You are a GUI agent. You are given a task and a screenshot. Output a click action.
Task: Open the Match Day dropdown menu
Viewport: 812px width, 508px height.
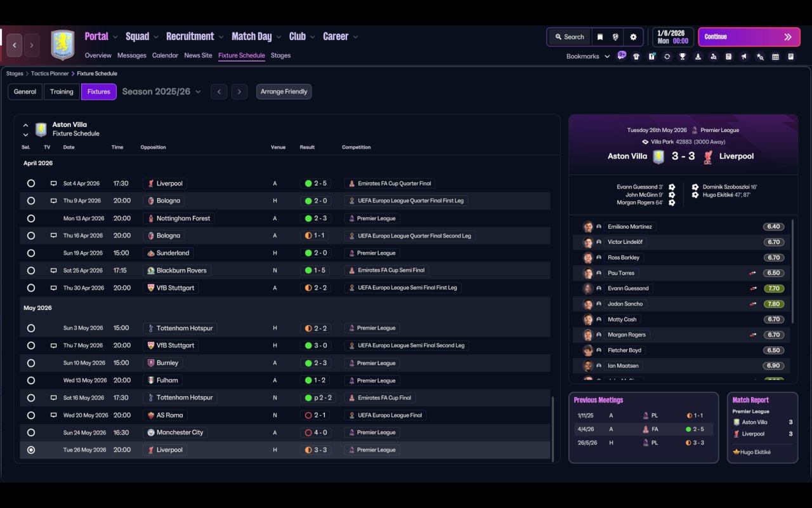[x=256, y=37]
